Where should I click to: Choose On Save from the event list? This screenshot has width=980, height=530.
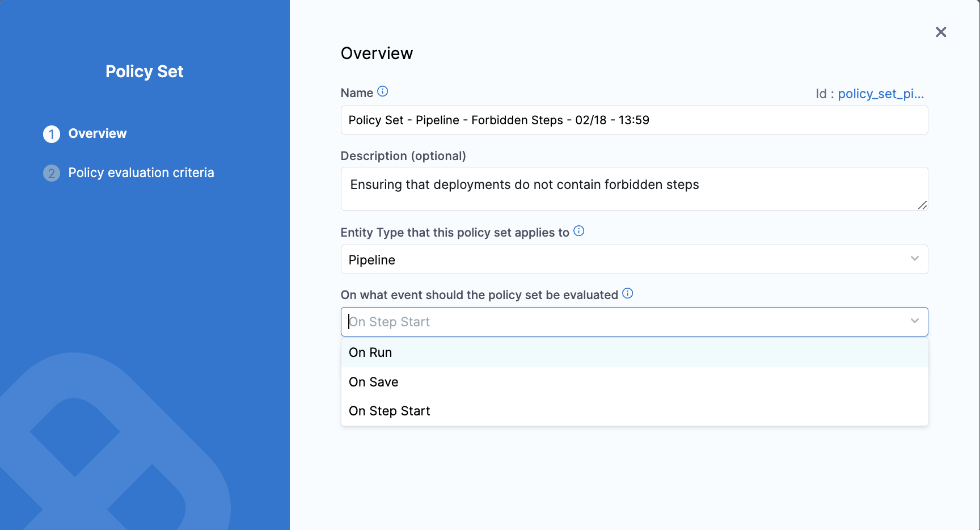tap(374, 382)
